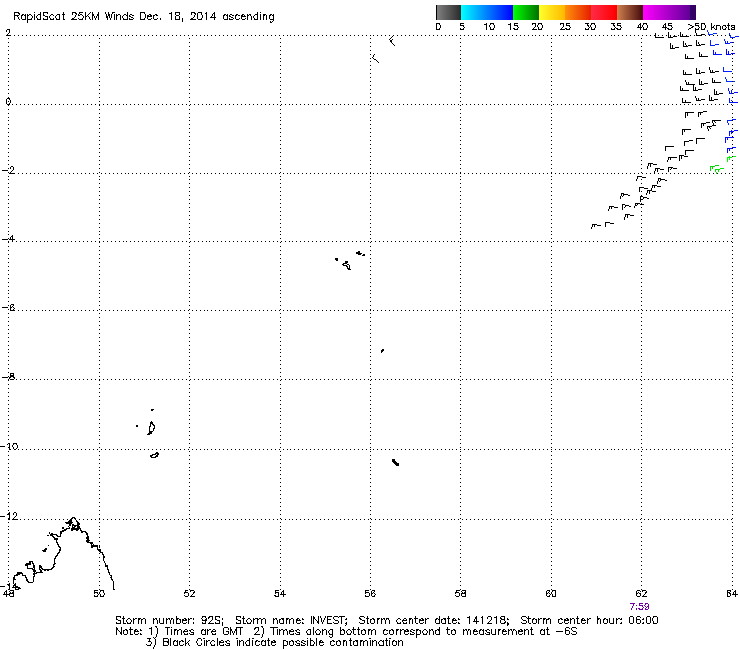Click the longitude label '54' on axis
This screenshot has height=650, width=740.
tap(280, 593)
